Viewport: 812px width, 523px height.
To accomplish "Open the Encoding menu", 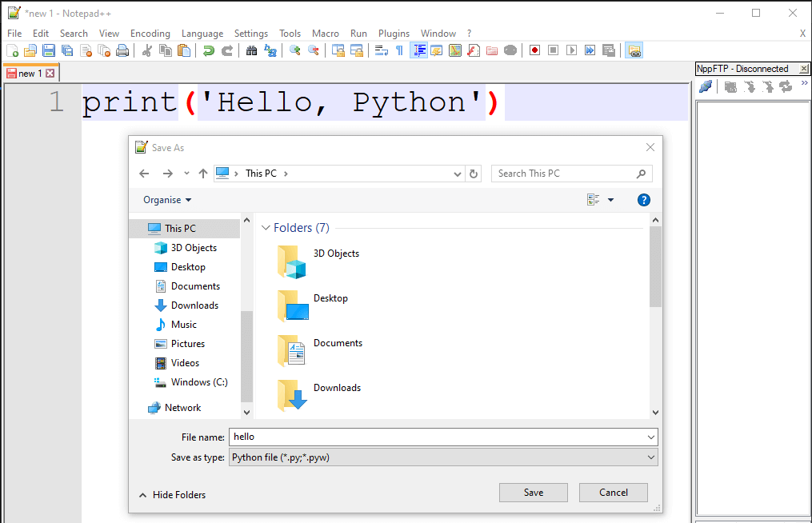I will pos(150,33).
